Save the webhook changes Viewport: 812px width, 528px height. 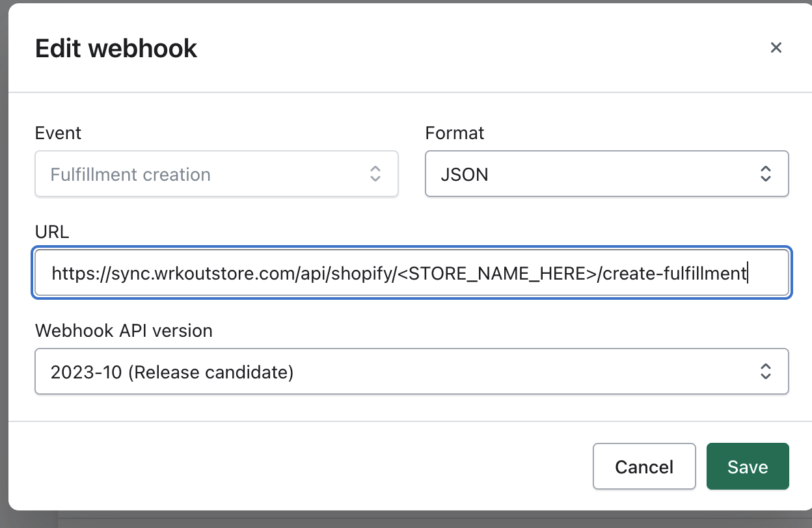(x=747, y=466)
